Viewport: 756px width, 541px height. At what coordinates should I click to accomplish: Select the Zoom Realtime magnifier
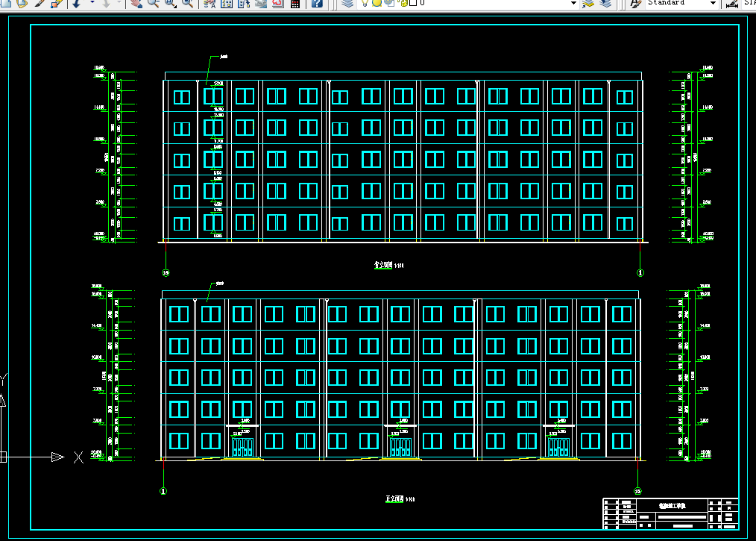(x=154, y=4)
